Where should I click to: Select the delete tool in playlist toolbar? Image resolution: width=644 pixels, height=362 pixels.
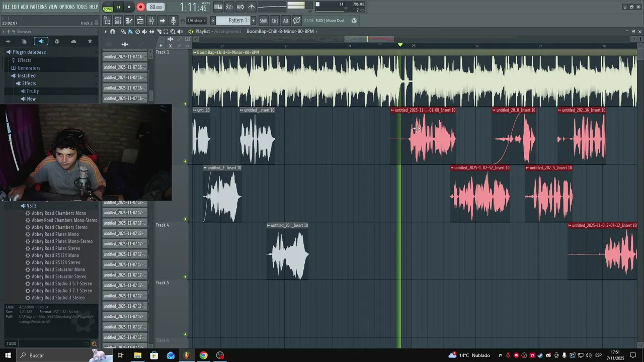coord(137,32)
